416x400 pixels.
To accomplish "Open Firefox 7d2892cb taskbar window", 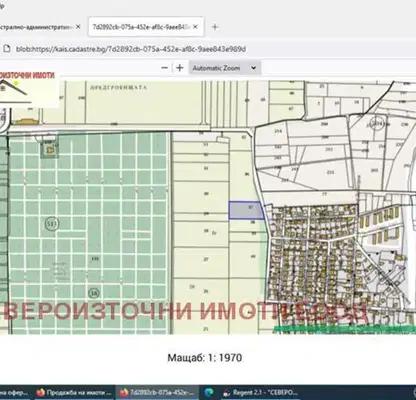I will tap(157, 393).
